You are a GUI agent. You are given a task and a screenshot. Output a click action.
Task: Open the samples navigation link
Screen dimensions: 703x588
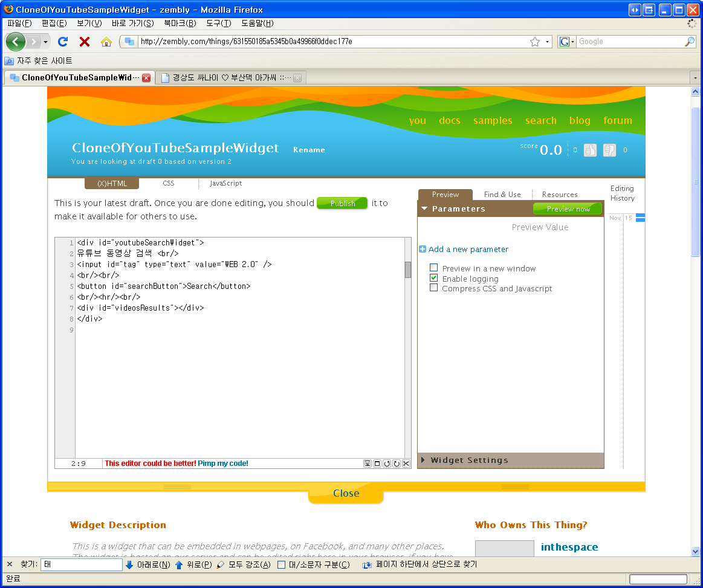[493, 120]
